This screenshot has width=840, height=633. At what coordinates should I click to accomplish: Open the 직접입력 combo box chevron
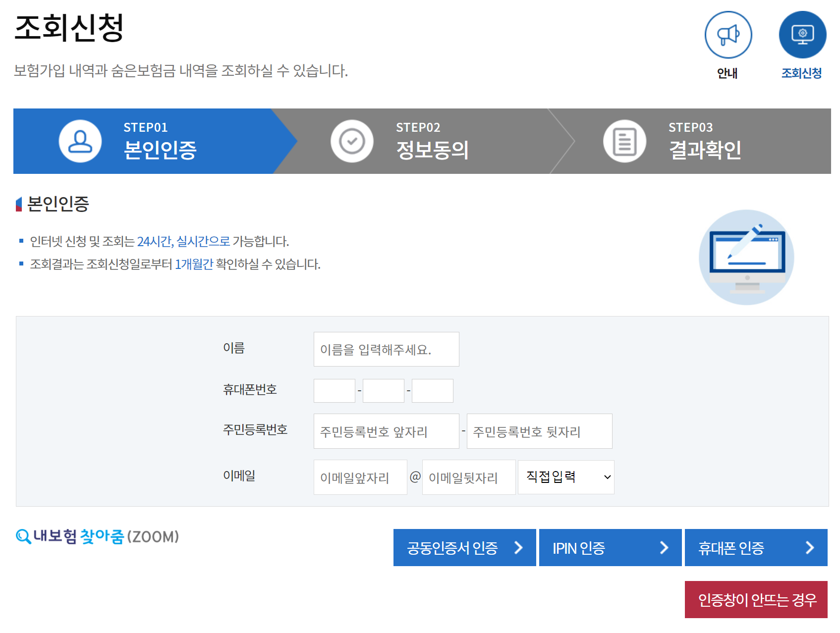(x=607, y=476)
